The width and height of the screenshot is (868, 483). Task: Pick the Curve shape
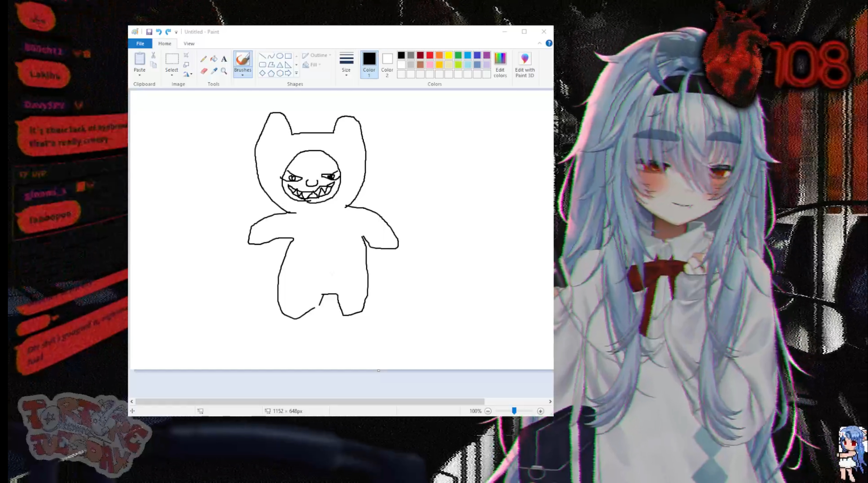271,56
